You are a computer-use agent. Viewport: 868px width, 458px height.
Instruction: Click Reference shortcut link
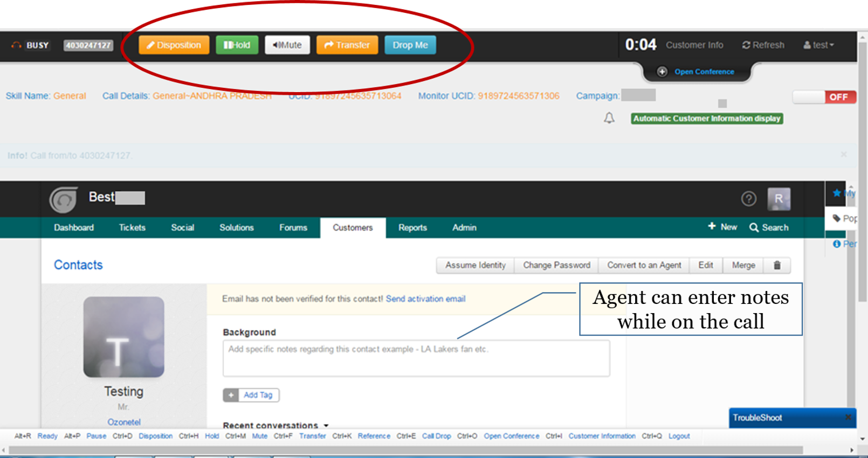click(x=374, y=436)
